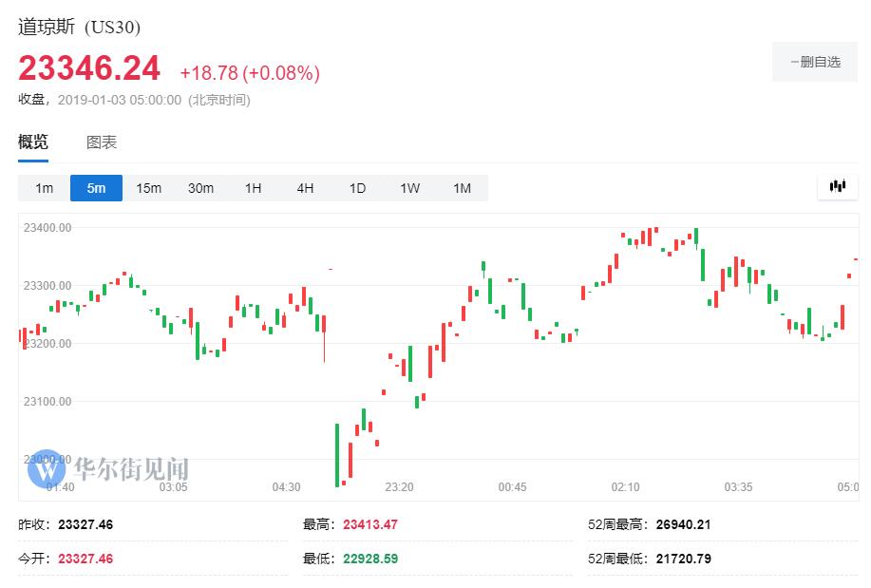Click the 23346.24 current price
This screenshot has width=871, height=588.
point(90,68)
